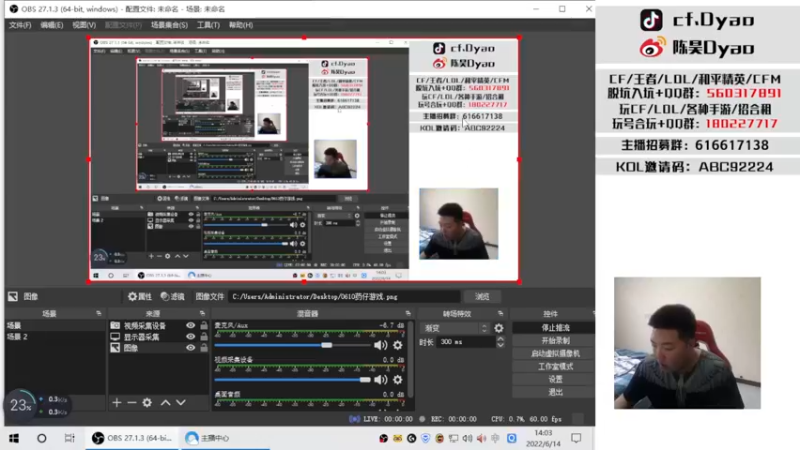This screenshot has height=450, width=800.
Task: Open Windows Start menu
Action: 14,438
